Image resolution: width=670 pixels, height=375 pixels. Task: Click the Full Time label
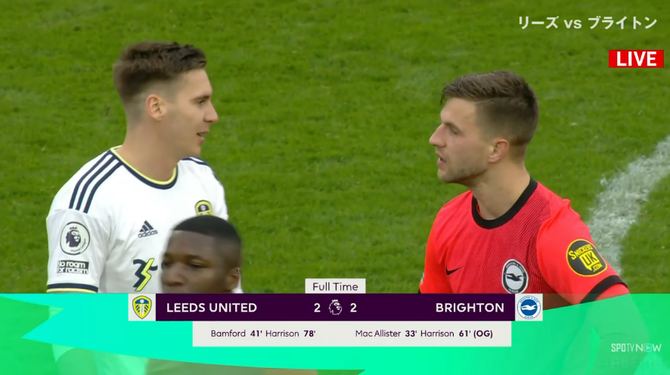[335, 286]
